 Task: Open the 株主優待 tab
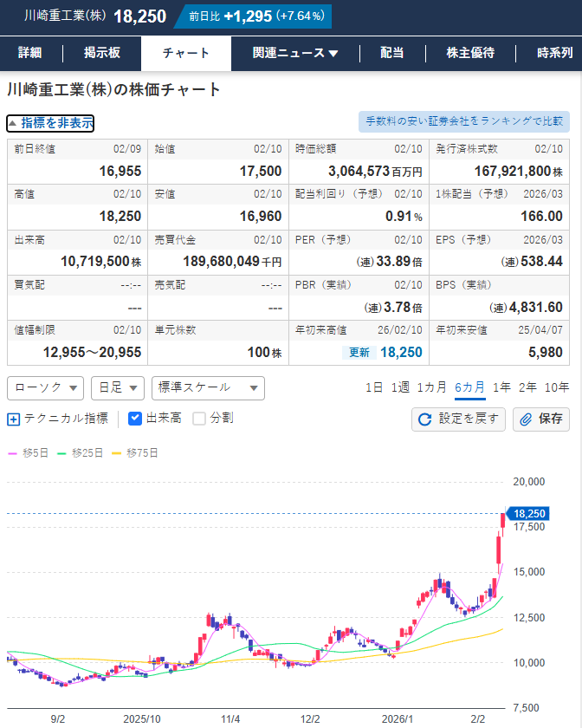tap(470, 53)
